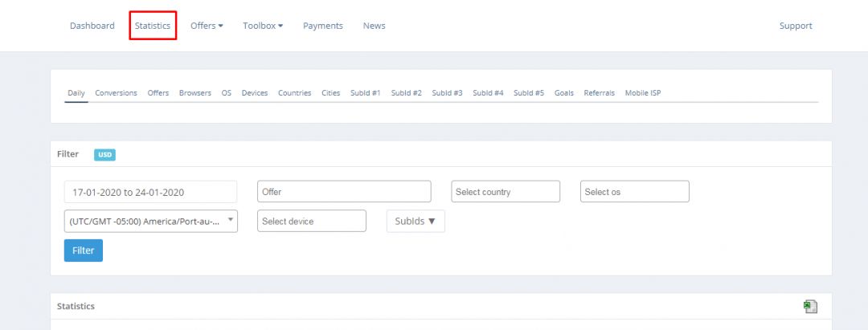Open the Payments page
This screenshot has height=330, width=868.
[322, 26]
